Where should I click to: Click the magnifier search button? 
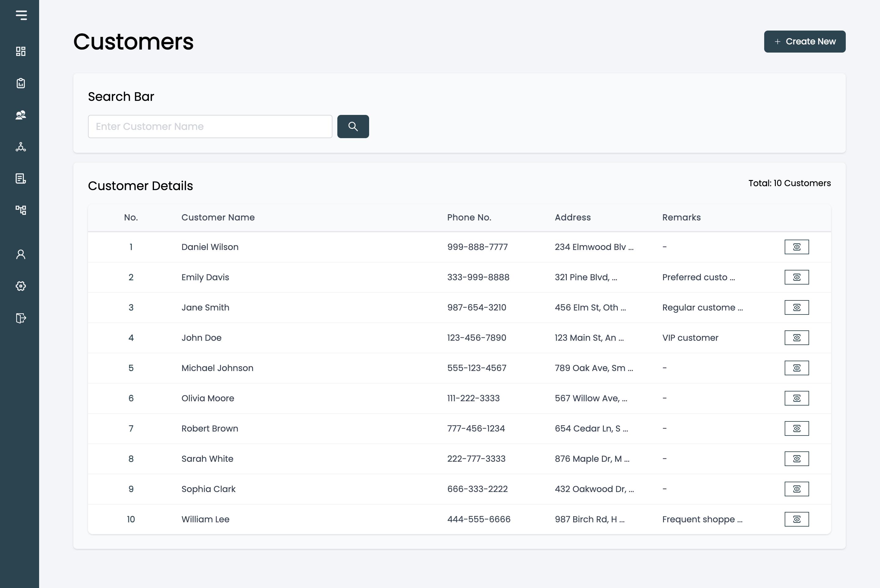353,127
